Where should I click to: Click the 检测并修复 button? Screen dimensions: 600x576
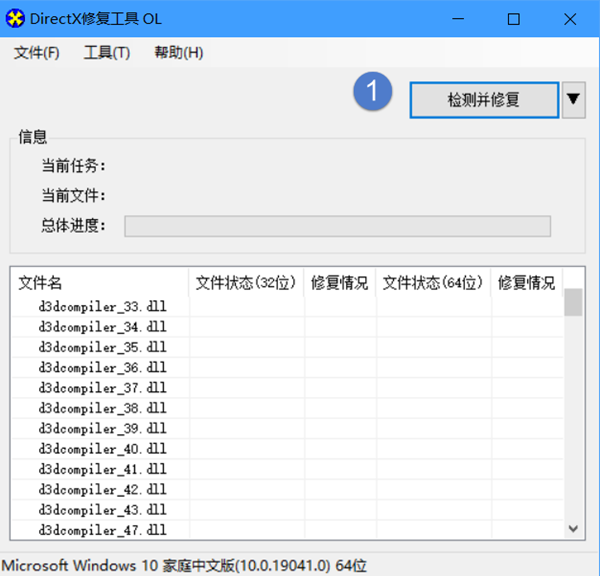(x=484, y=100)
